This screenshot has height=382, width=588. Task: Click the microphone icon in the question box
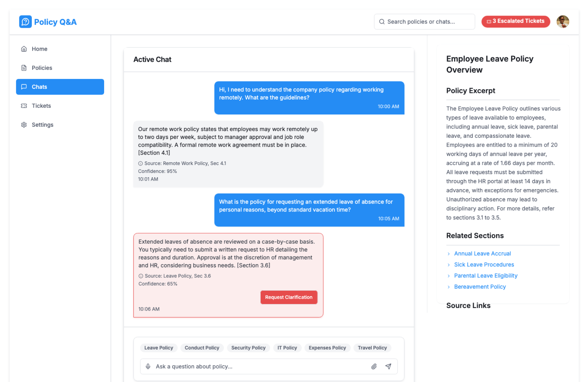click(148, 366)
